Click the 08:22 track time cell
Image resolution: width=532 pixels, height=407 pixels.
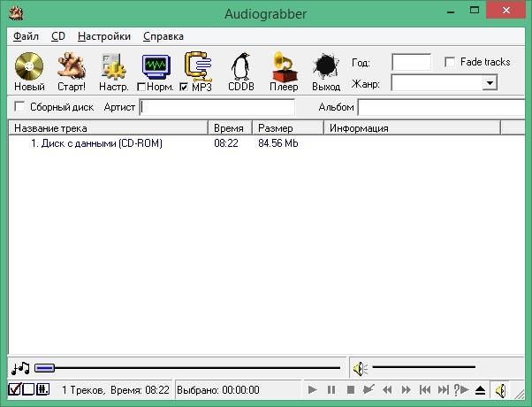pos(226,143)
